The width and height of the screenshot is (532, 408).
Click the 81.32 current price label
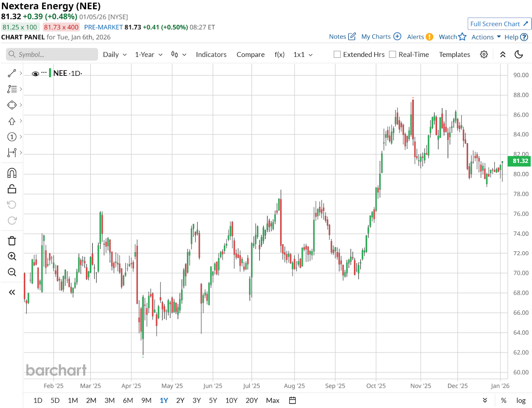[x=520, y=161]
